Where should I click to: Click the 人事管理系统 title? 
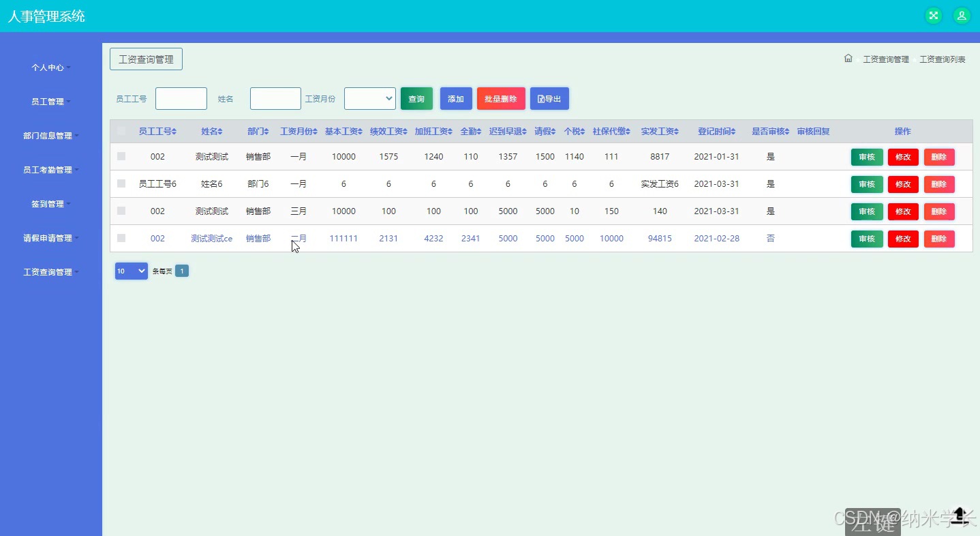click(x=46, y=16)
